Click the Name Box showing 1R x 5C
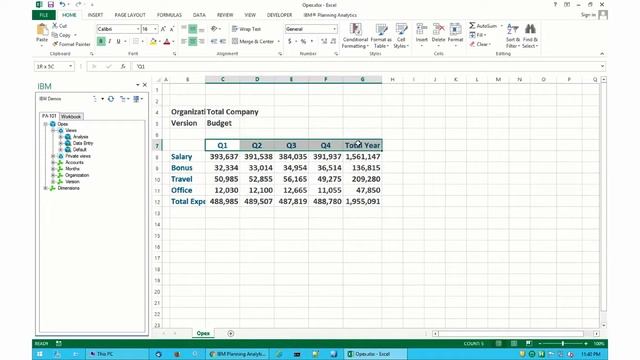 pyautogui.click(x=54, y=66)
